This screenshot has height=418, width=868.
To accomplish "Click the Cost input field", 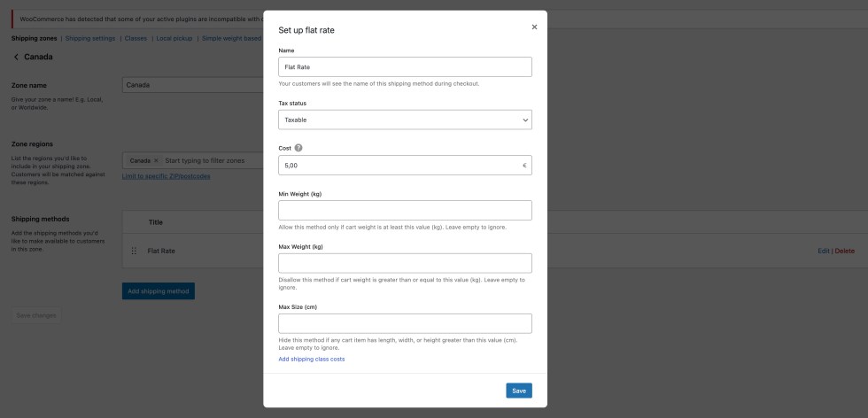I will click(x=399, y=166).
